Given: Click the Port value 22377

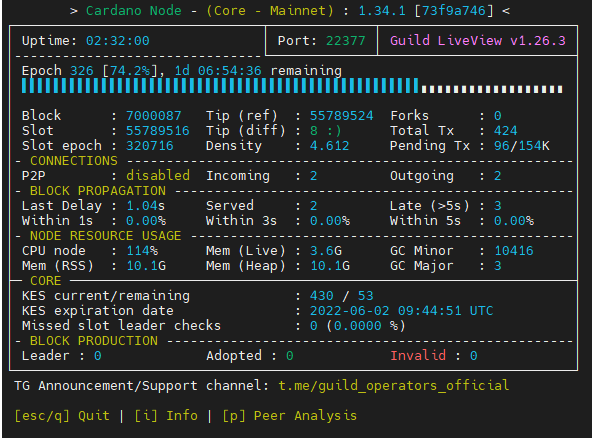Looking at the screenshot, I should 345,41.
